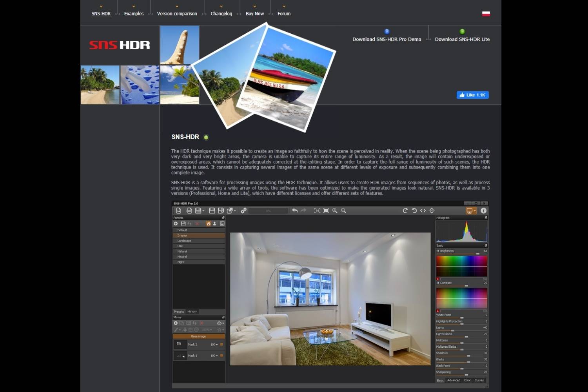
Task: Click the print icon in the toolbar
Action: point(189,211)
